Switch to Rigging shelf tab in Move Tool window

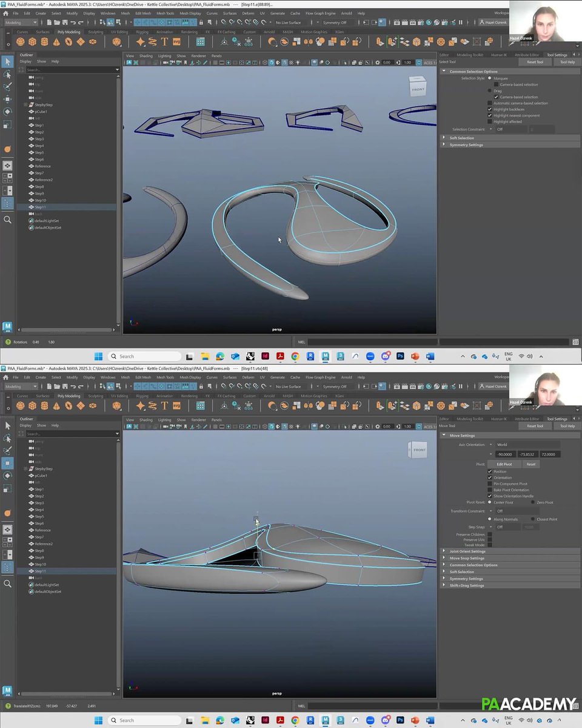point(142,396)
